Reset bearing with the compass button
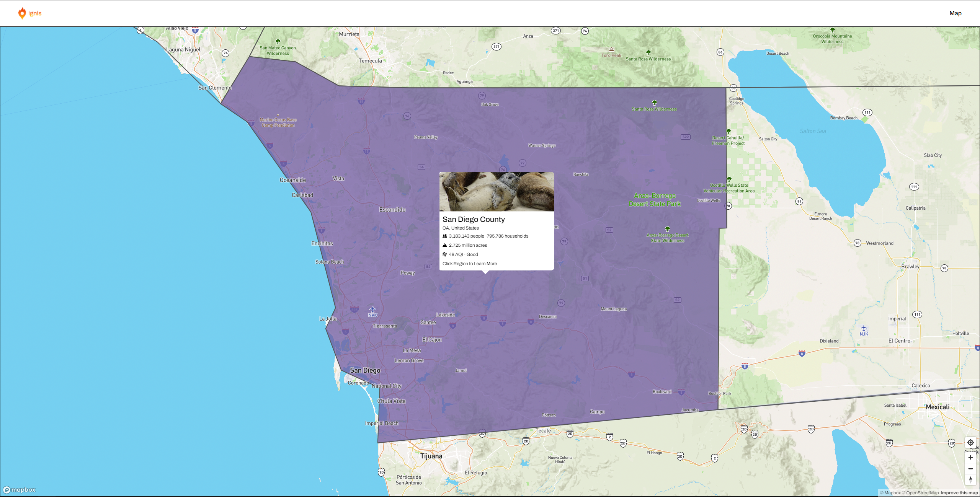Image resolution: width=980 pixels, height=497 pixels. [970, 479]
